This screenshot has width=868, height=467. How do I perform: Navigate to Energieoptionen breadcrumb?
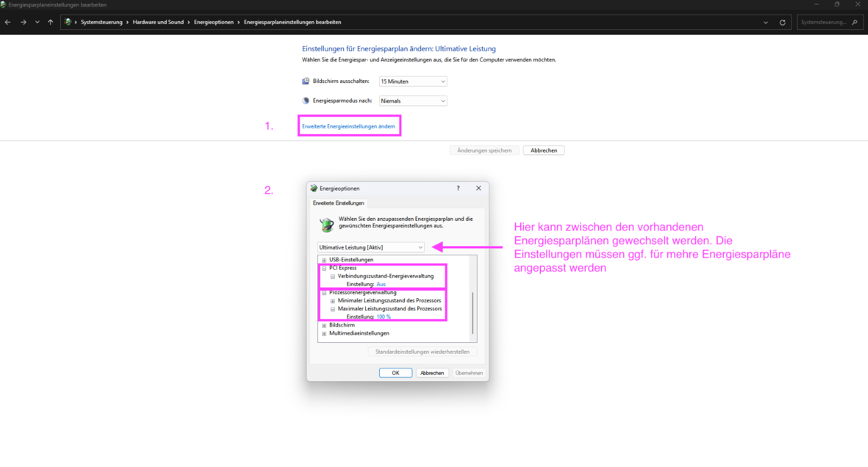point(214,22)
